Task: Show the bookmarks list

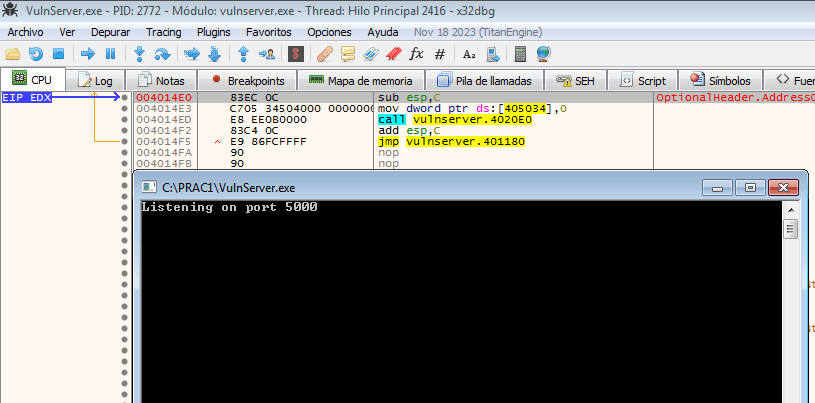Action: [393, 54]
